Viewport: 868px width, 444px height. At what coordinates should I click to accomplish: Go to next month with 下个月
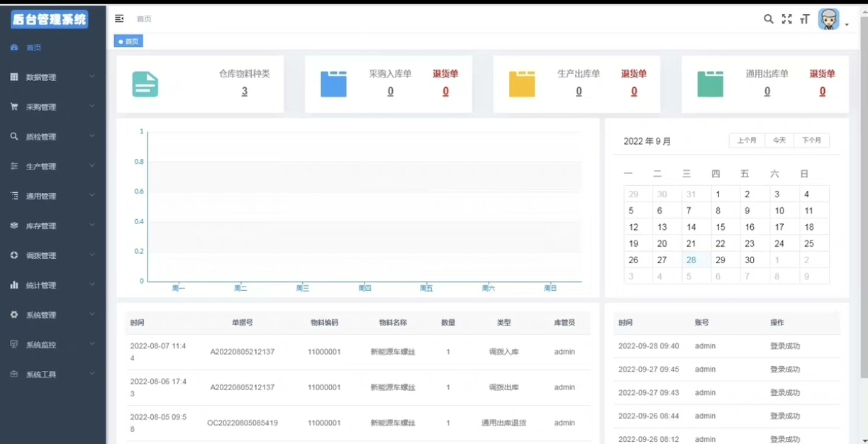(x=811, y=140)
